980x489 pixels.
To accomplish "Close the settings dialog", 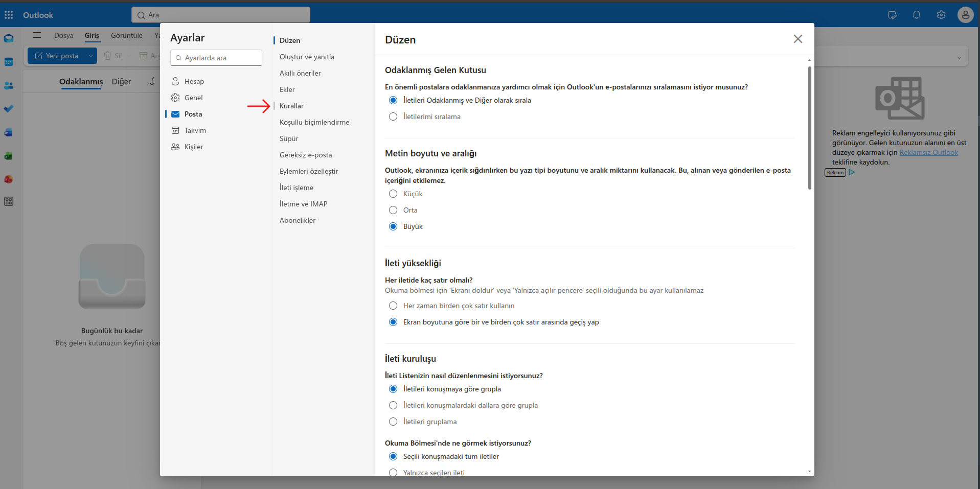I will pos(797,39).
